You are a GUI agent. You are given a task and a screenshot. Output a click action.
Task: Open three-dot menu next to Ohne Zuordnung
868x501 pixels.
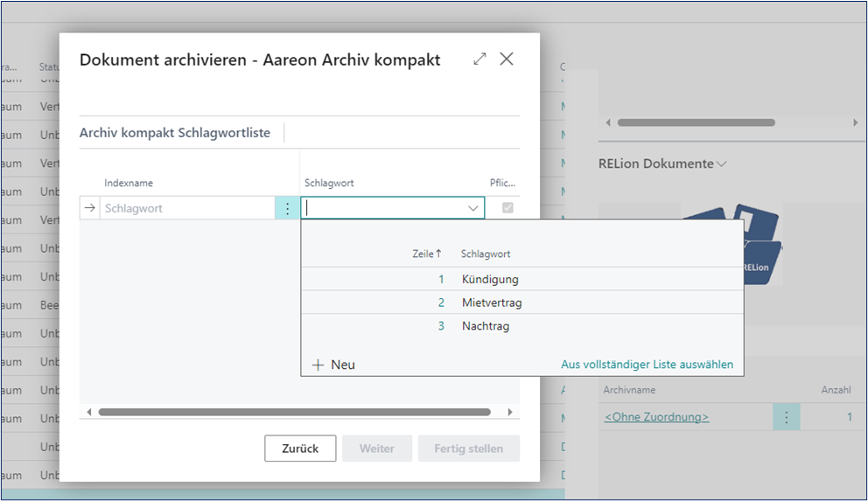pyautogui.click(x=786, y=417)
